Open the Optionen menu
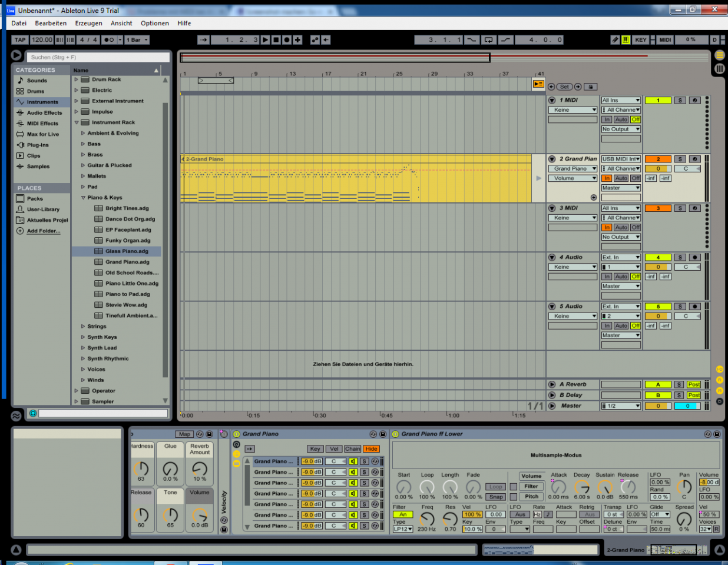The width and height of the screenshot is (728, 565). (155, 24)
